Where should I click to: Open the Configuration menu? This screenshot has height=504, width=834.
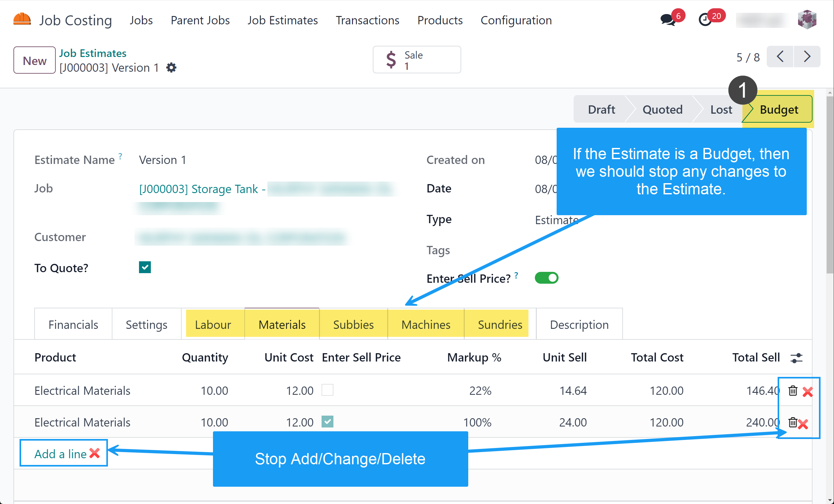(516, 20)
